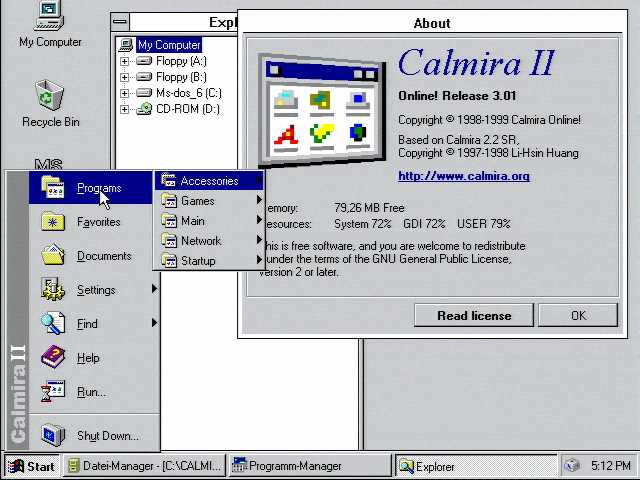Click OK to close the About dialog
The height and width of the screenshot is (480, 640).
pos(578,315)
